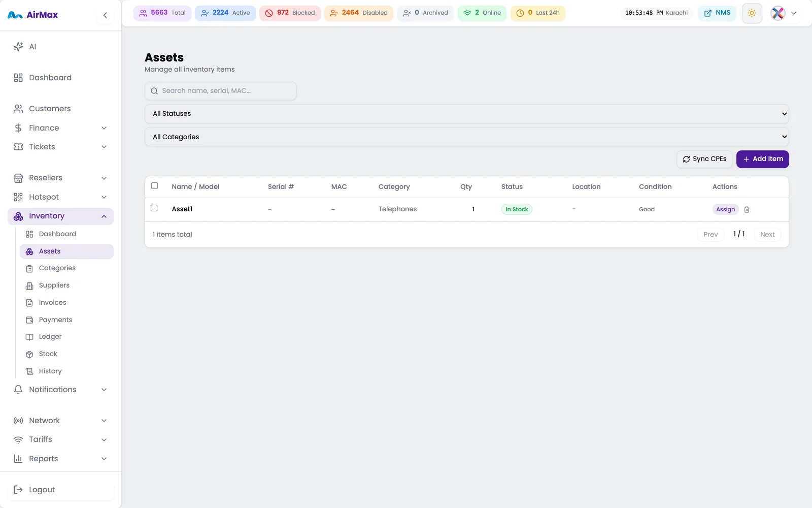Expand the Hotspot menu chevron

click(104, 197)
